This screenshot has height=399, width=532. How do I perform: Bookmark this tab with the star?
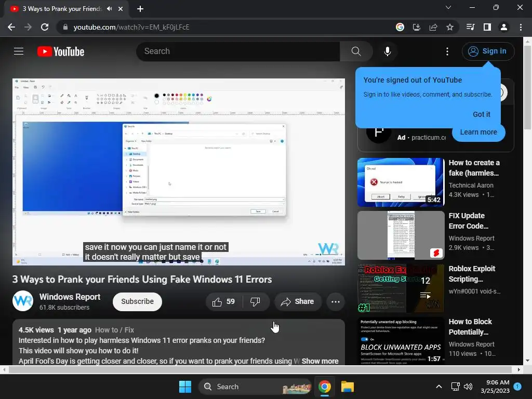pyautogui.click(x=450, y=27)
